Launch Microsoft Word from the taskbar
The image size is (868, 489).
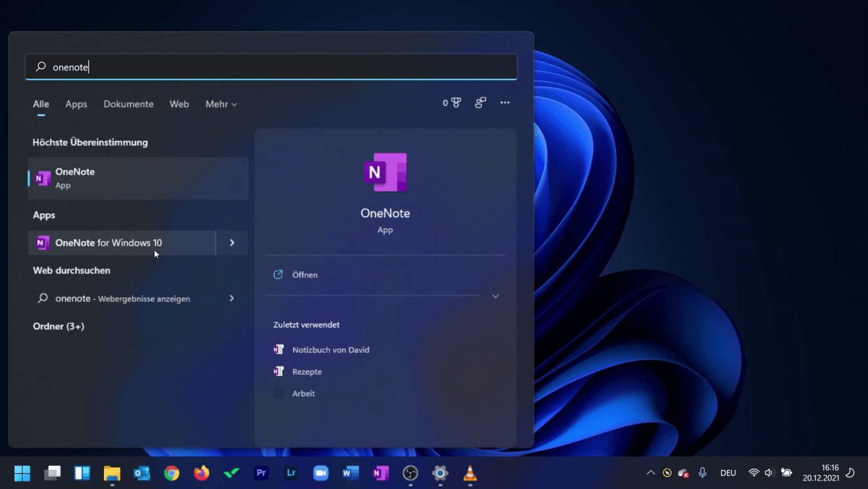click(x=350, y=473)
